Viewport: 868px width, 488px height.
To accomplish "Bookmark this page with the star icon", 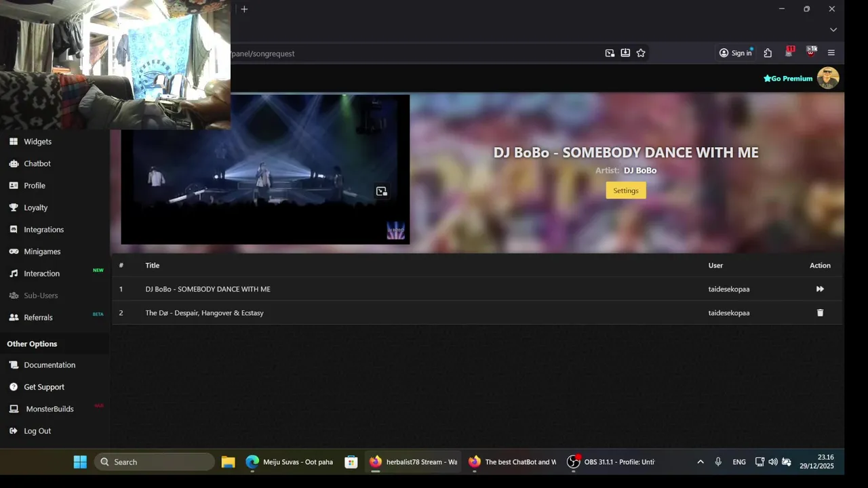I will pos(641,53).
